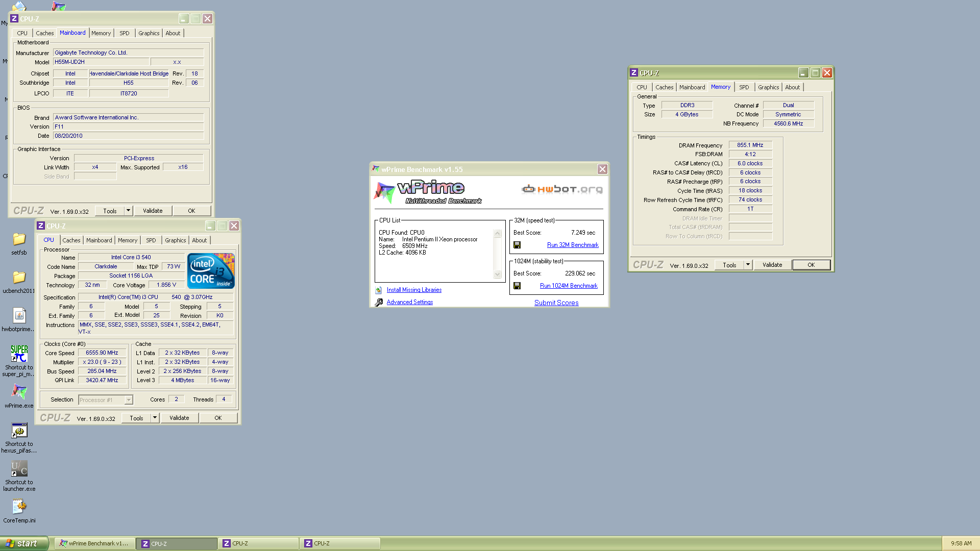The width and height of the screenshot is (980, 551).
Task: Click the Core Speed 6555.90 MHz field
Action: pyautogui.click(x=102, y=353)
